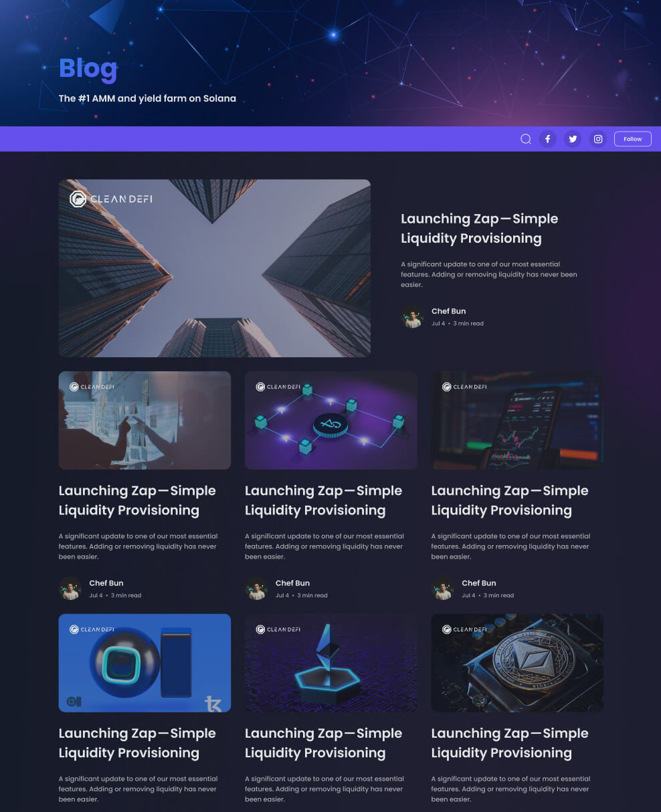The height and width of the screenshot is (812, 661).
Task: Click author avatar under trading chart post
Action: pyautogui.click(x=442, y=589)
